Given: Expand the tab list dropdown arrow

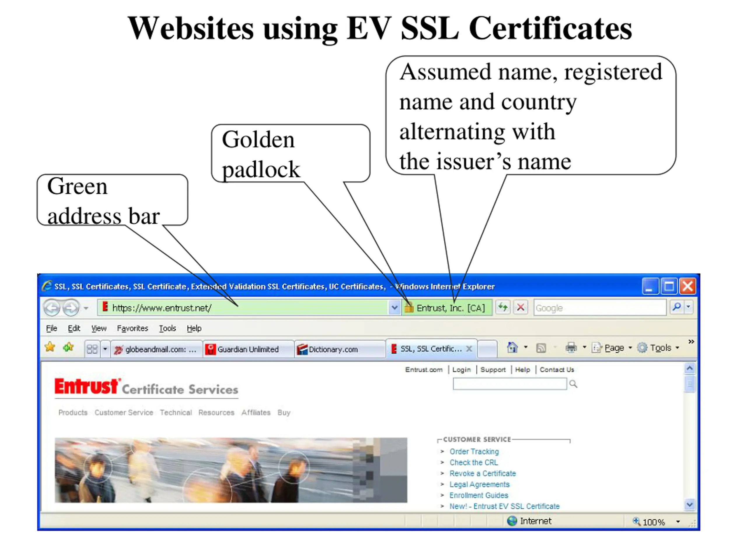Looking at the screenshot, I should (105, 349).
